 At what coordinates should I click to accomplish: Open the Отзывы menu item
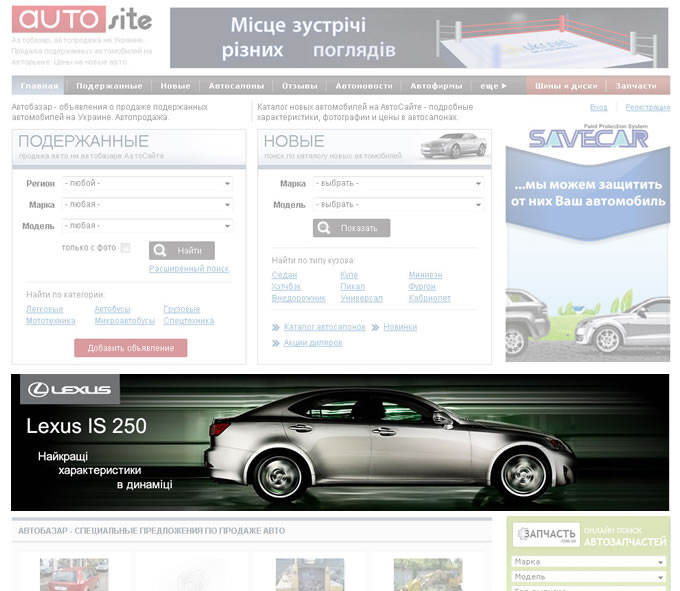tap(300, 86)
